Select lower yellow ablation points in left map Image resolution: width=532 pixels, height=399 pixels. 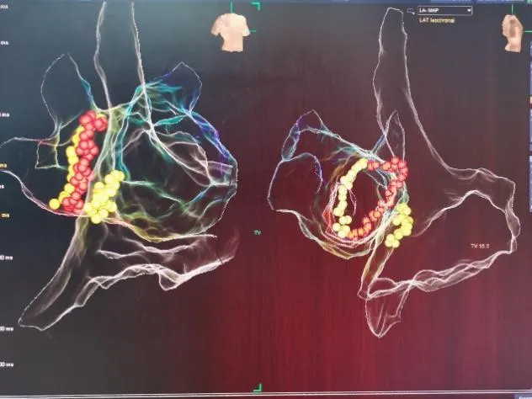(x=103, y=199)
